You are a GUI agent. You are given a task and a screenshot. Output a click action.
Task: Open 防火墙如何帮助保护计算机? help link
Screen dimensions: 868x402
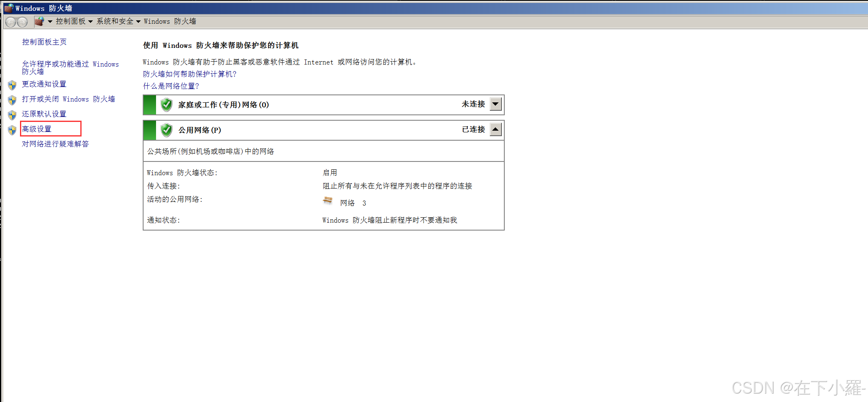pyautogui.click(x=190, y=74)
